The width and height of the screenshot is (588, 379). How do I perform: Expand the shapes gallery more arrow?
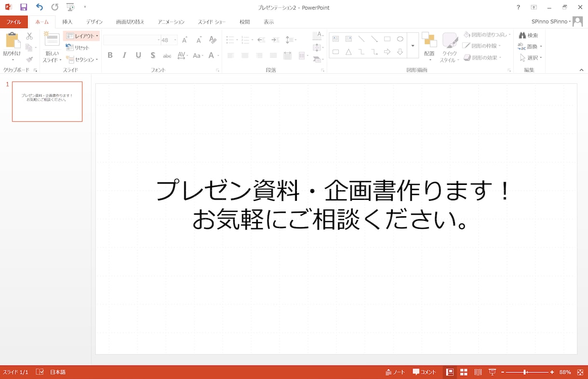(413, 46)
